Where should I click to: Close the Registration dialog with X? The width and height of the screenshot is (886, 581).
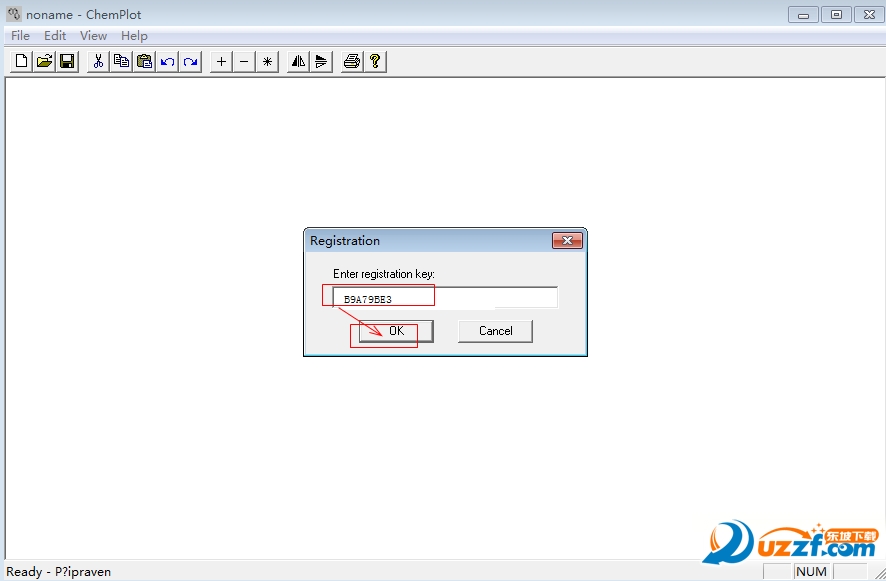tap(567, 241)
